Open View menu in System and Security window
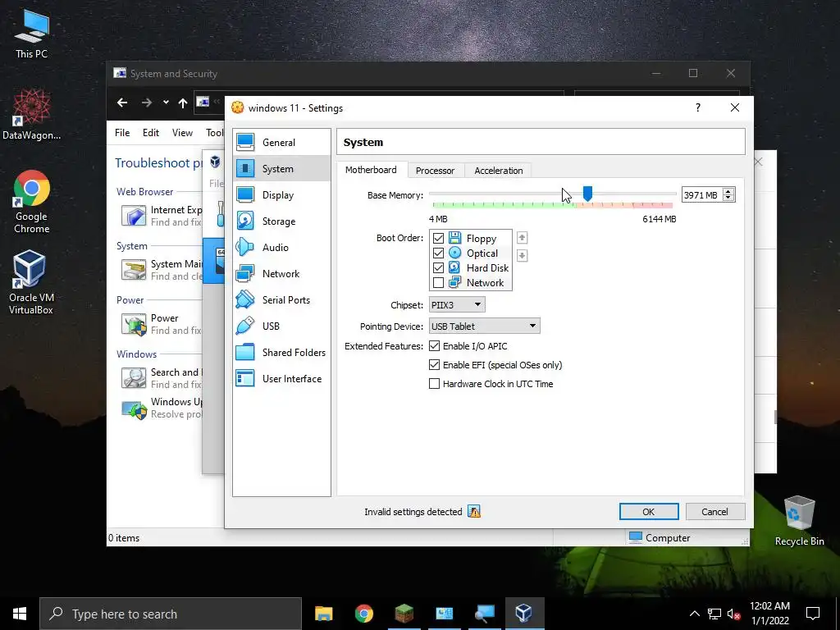The width and height of the screenshot is (840, 630). point(182,132)
